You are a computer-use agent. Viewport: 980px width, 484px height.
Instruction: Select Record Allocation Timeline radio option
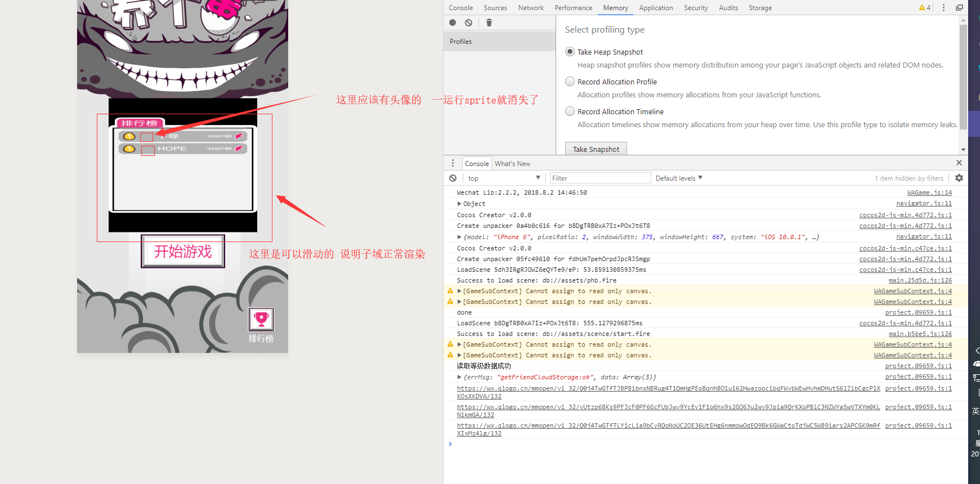[570, 111]
